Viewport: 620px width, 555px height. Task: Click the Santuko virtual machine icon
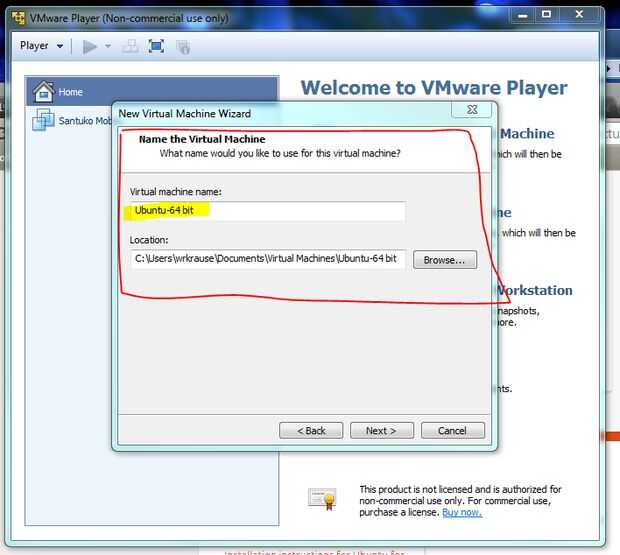tap(43, 119)
